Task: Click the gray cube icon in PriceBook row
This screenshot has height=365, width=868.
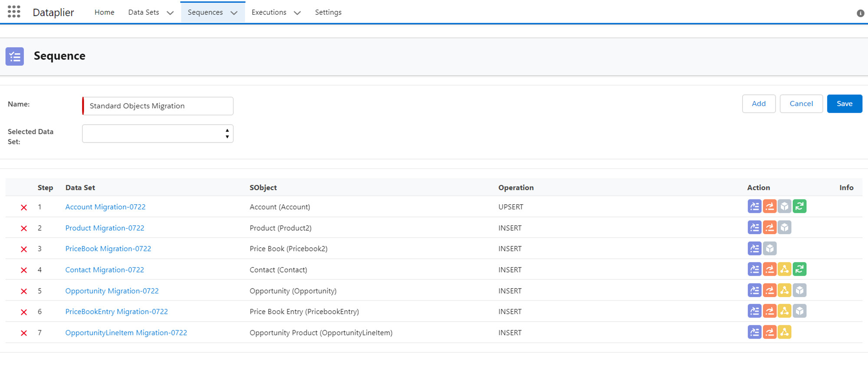Action: (769, 249)
